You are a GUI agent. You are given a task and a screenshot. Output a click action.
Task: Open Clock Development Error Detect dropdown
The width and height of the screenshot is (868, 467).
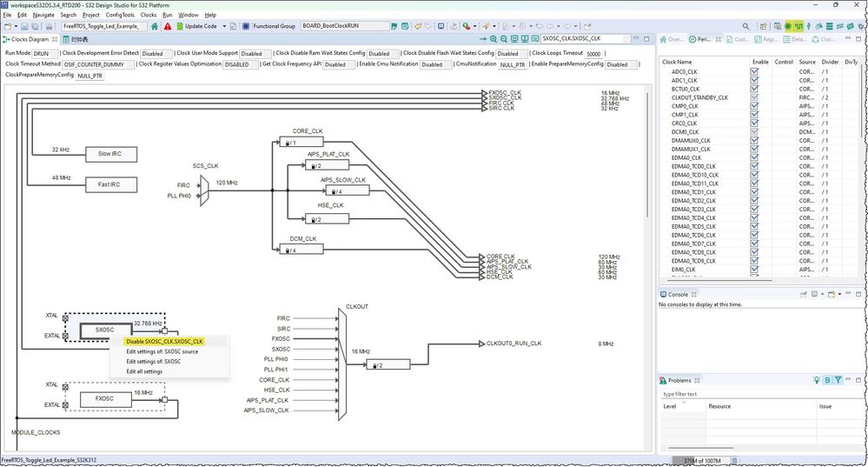(156, 54)
